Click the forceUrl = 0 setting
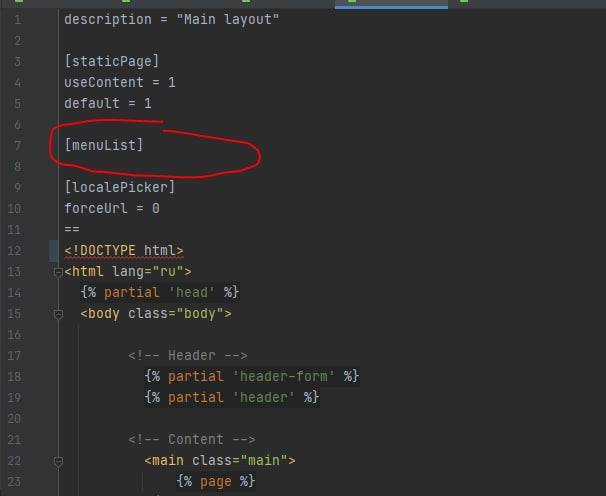The image size is (606, 496). [112, 208]
